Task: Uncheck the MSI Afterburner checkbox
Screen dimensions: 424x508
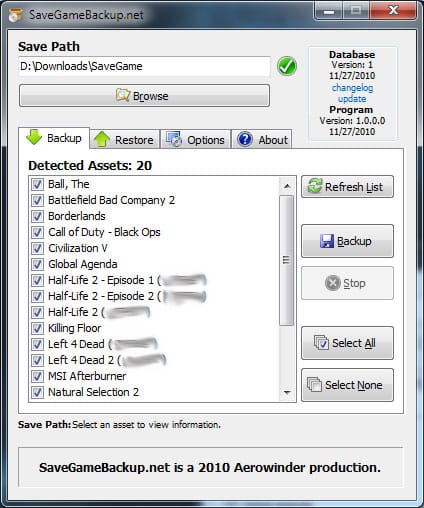Action: coord(37,376)
